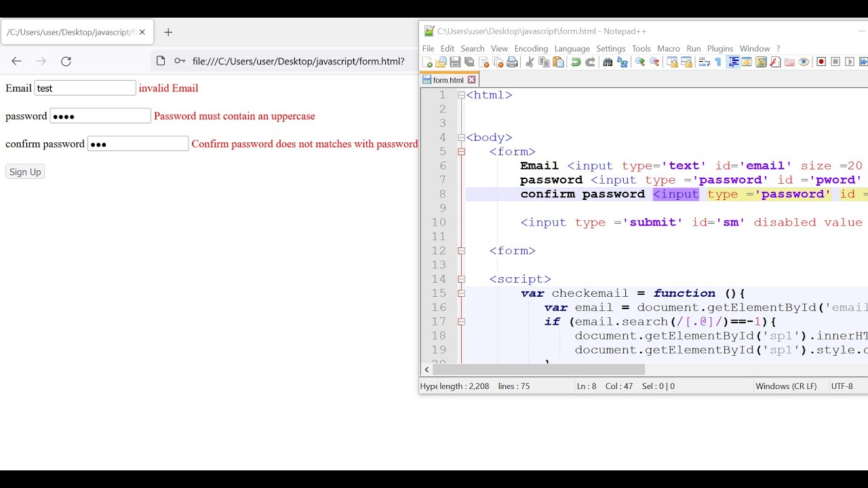The width and height of the screenshot is (868, 488).
Task: Collapse the html tag on line 1
Action: tap(461, 95)
